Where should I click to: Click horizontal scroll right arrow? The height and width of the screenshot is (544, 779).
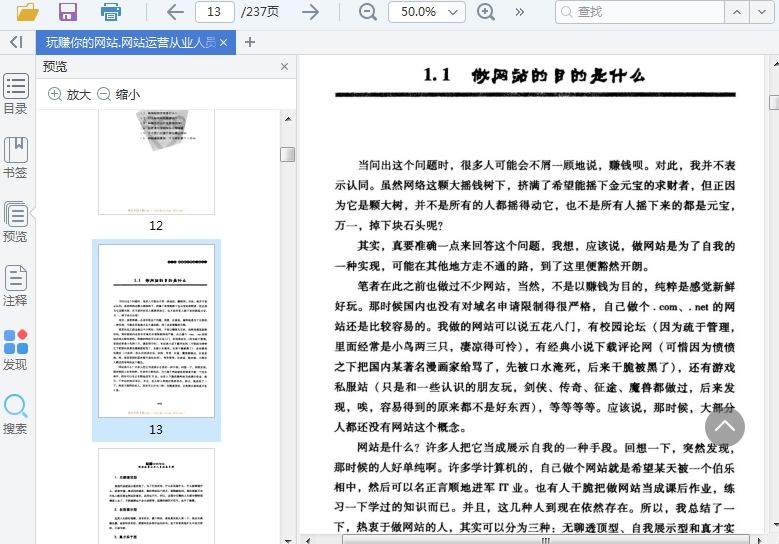759,540
